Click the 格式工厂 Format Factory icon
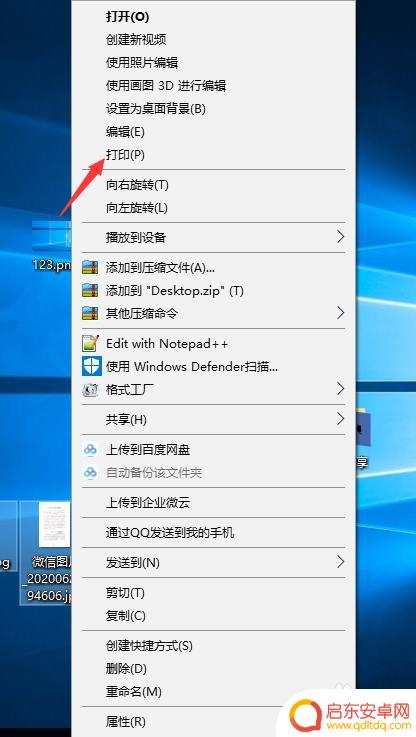 (x=90, y=389)
